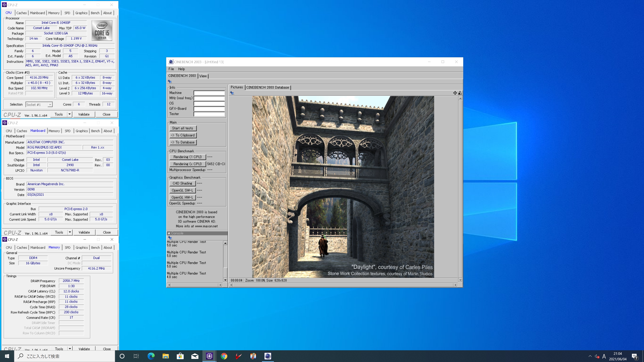Click the '-> To Clipboard' button

pyautogui.click(x=183, y=135)
